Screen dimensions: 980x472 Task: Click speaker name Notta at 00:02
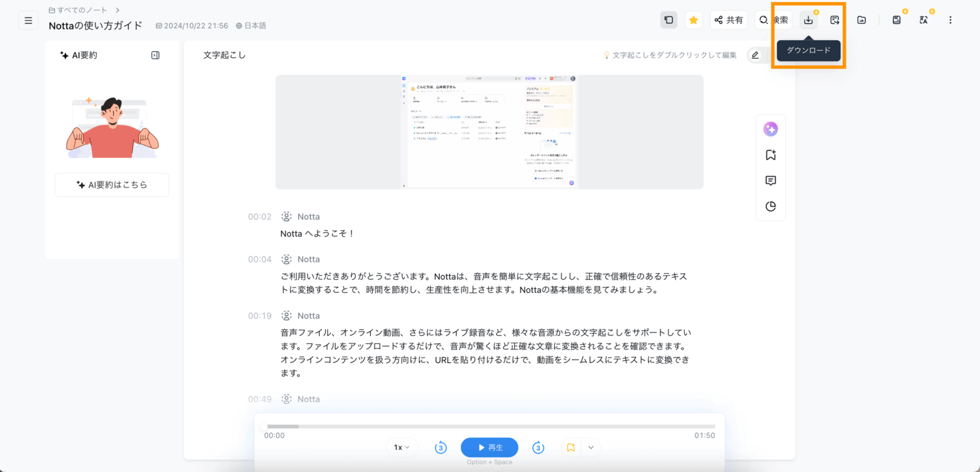tap(309, 217)
